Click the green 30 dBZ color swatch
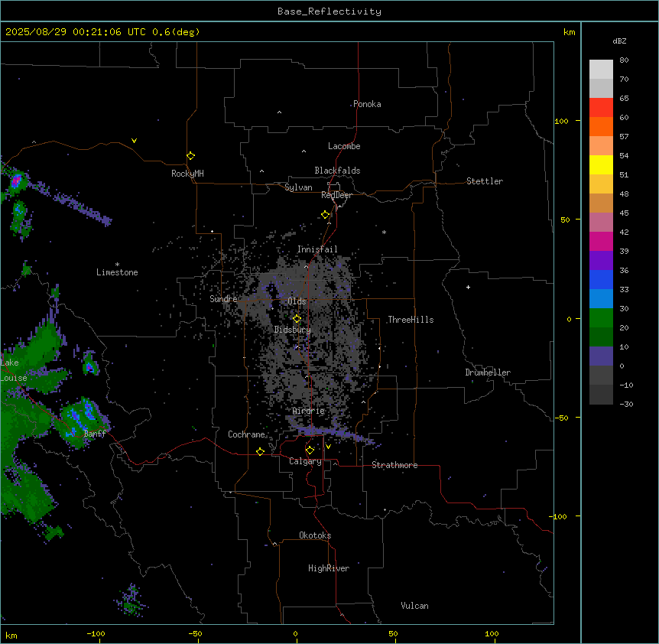The width and height of the screenshot is (659, 644). click(601, 318)
